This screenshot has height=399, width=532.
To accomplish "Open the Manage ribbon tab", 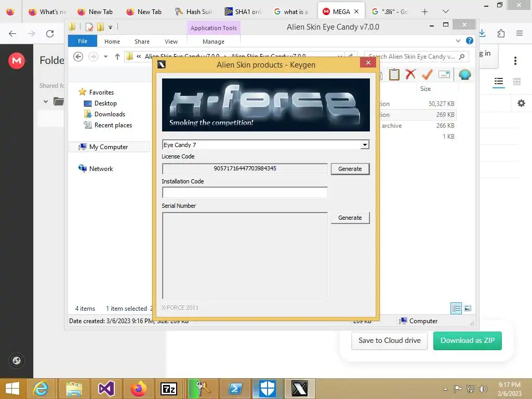I will point(213,42).
